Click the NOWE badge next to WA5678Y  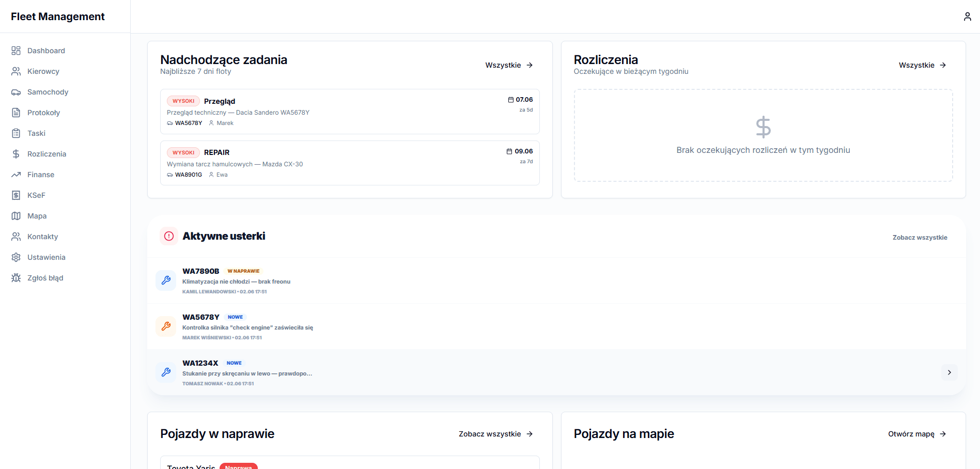click(235, 317)
